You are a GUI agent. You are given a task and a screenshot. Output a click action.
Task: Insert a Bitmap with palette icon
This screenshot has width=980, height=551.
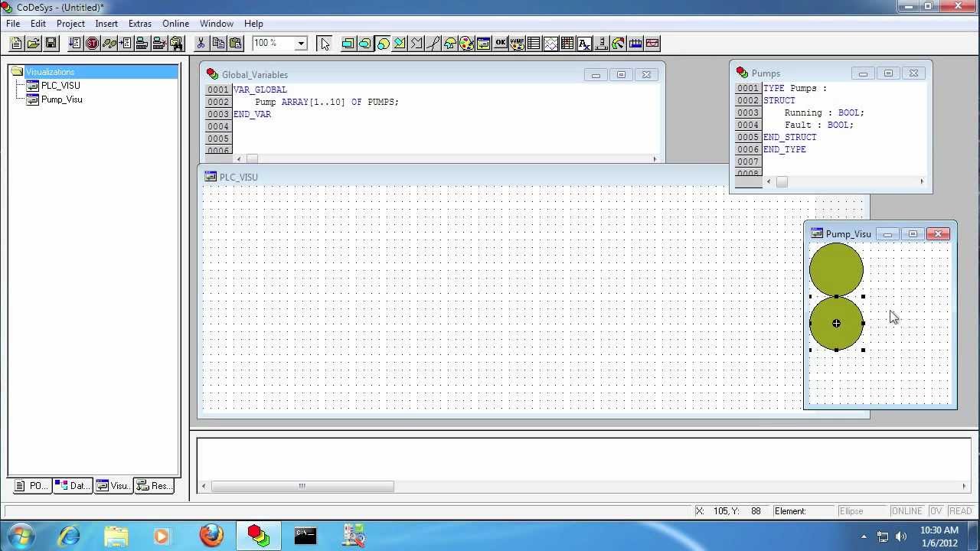click(x=466, y=44)
